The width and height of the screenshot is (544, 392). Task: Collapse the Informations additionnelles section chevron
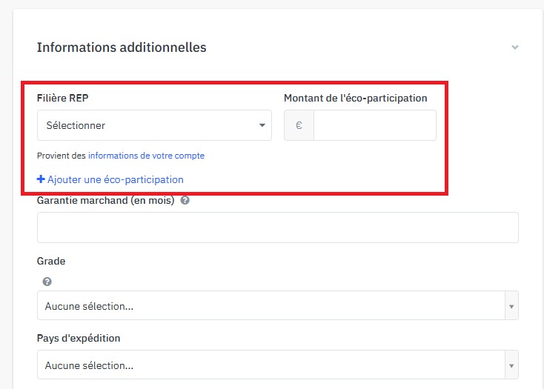click(515, 47)
